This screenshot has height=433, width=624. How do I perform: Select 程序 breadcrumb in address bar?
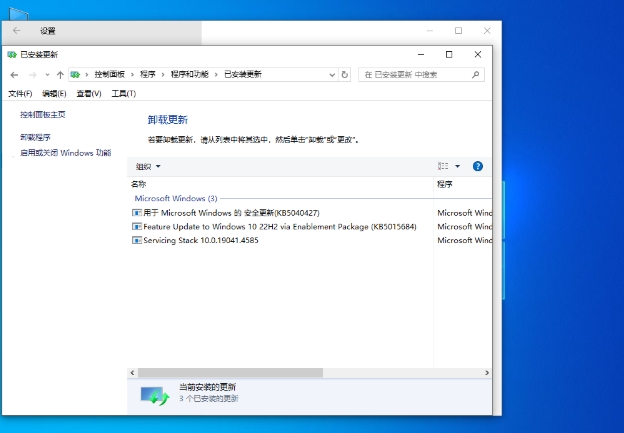pos(148,74)
